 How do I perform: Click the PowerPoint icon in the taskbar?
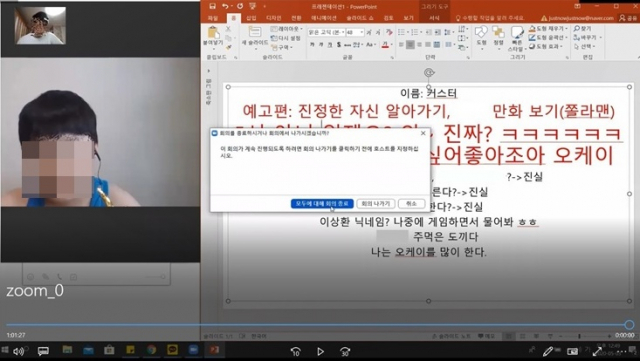pyautogui.click(x=214, y=350)
